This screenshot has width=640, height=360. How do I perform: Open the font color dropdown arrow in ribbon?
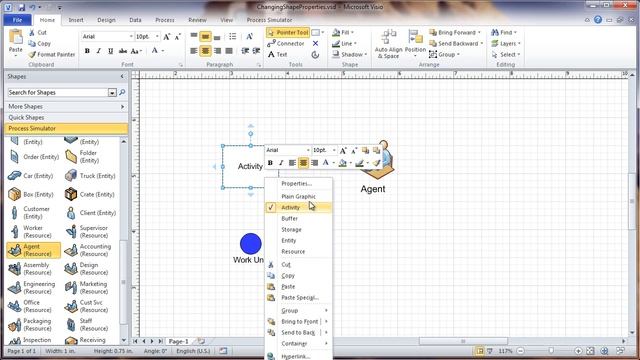[x=162, y=51]
